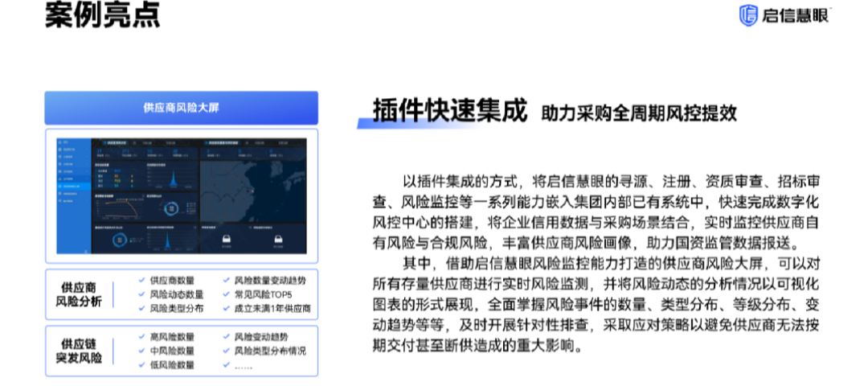Click checkmark beside 风险类型分布 under 供应商风险分析
Screen dimensions: 868x386
tap(142, 309)
